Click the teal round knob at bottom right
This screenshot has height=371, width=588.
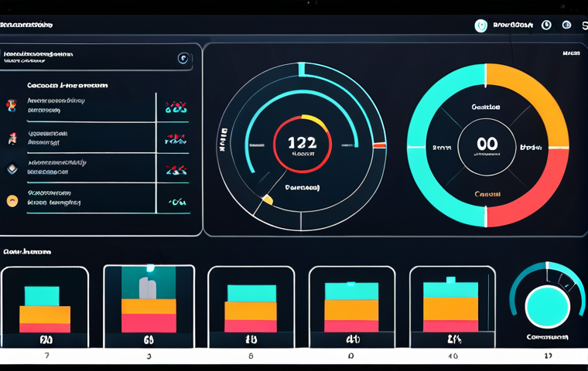point(548,307)
